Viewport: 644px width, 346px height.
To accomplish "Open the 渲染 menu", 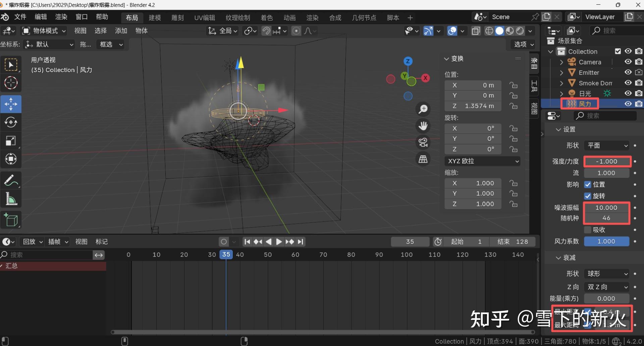I will coord(61,17).
